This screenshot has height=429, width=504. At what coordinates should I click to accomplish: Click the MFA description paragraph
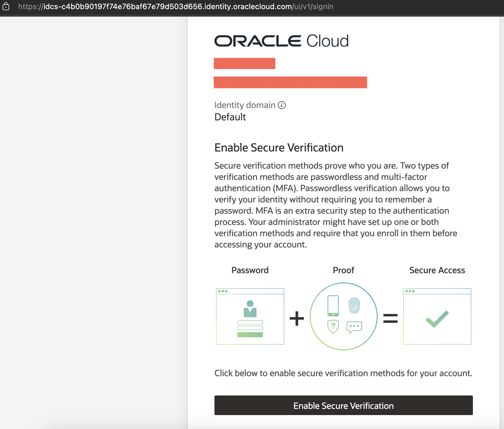[x=336, y=205]
